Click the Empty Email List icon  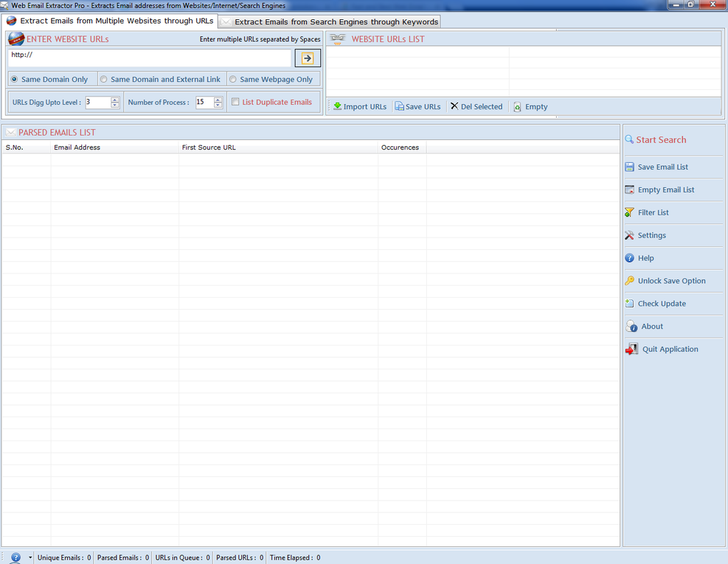coord(630,190)
